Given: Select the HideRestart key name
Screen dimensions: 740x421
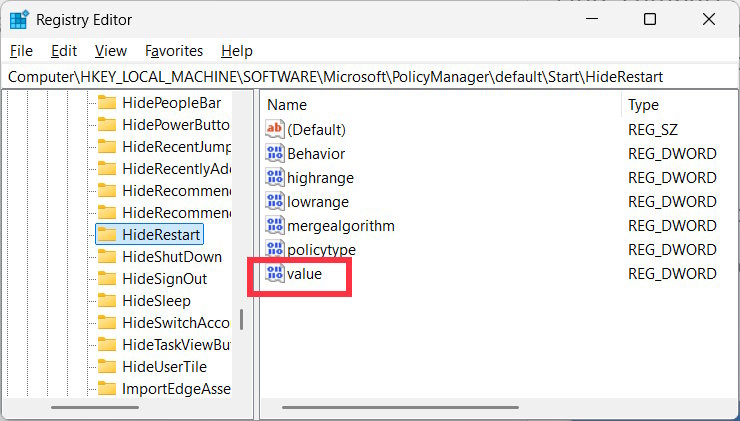Looking at the screenshot, I should 161,235.
